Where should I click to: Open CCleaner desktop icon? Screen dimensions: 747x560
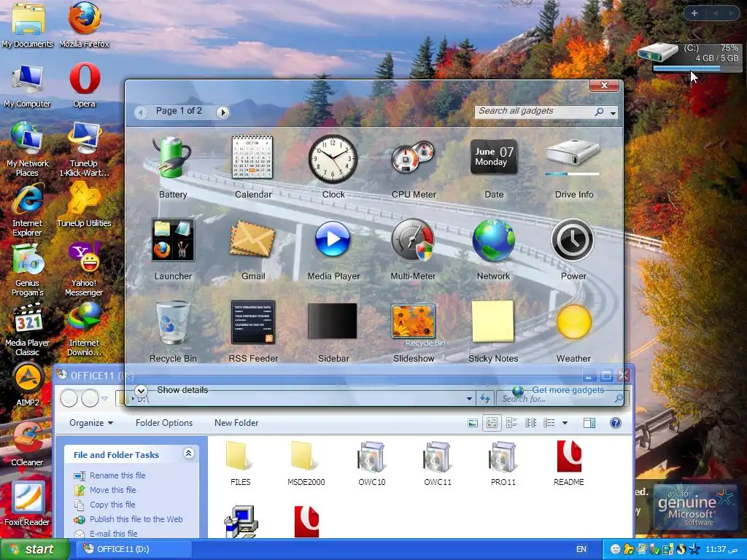click(x=27, y=443)
